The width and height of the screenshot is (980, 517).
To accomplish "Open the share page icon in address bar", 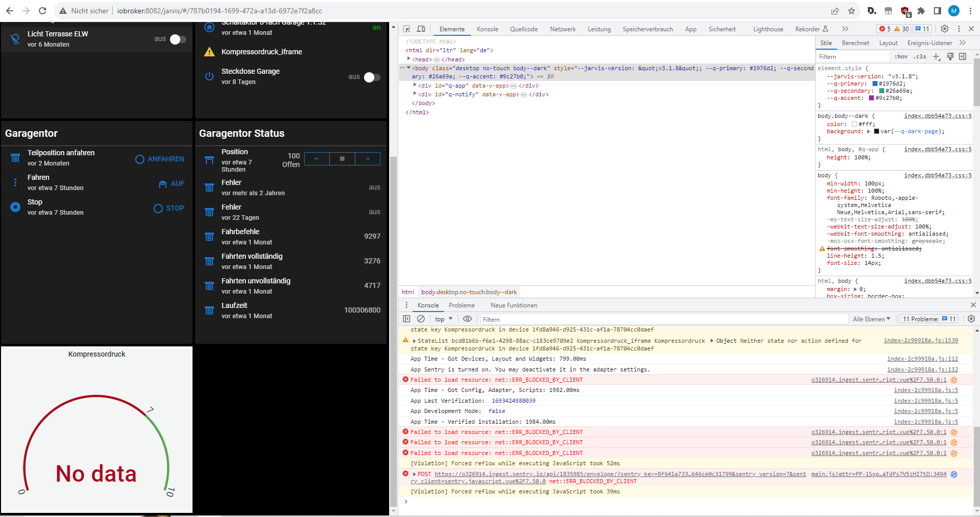I will point(835,11).
